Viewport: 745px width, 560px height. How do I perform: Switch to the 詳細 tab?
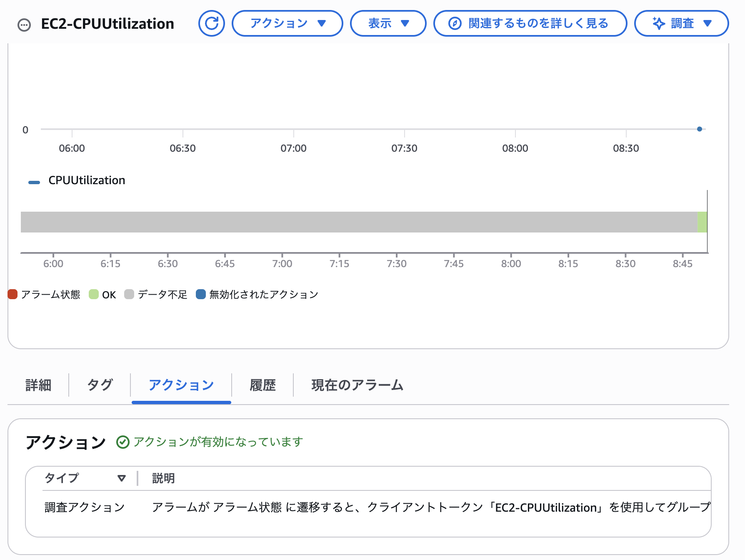38,385
